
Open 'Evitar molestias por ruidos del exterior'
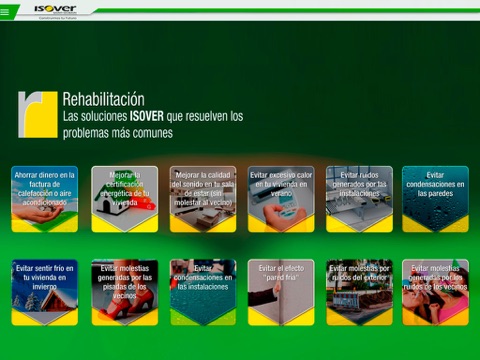pyautogui.click(x=359, y=292)
